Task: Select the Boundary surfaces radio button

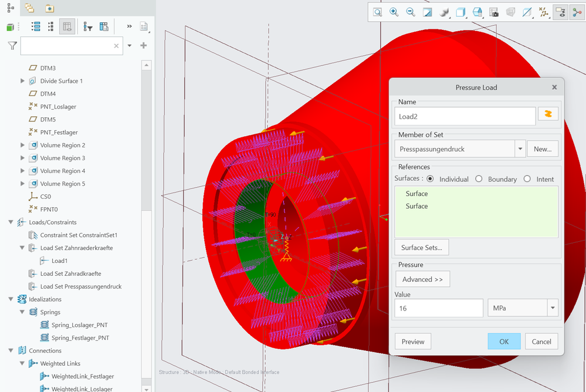Action: 479,179
